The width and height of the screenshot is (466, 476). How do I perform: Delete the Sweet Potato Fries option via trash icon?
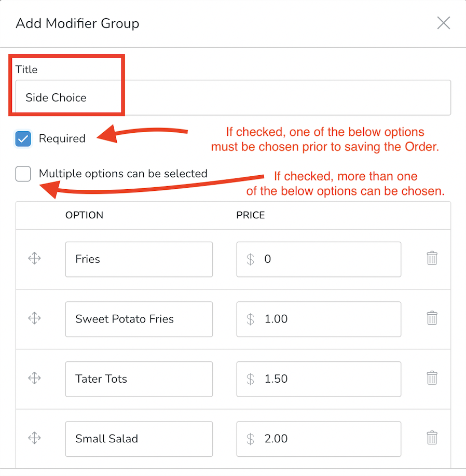click(432, 317)
